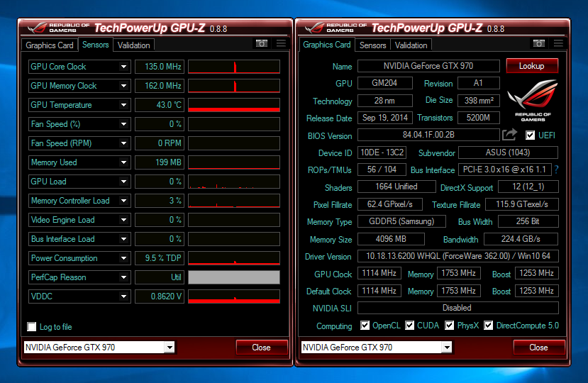Open the GPU Temperature sensor dropdown
Image resolution: width=588 pixels, height=383 pixels.
[123, 105]
